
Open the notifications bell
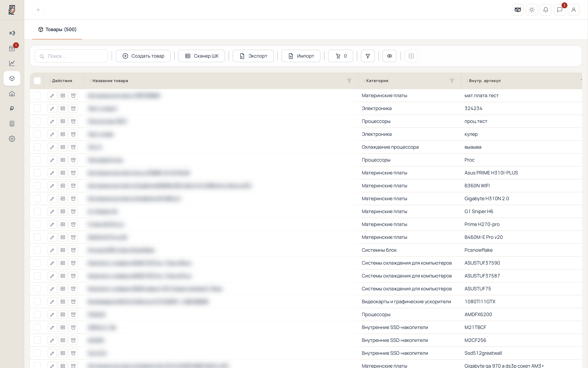[546, 10]
